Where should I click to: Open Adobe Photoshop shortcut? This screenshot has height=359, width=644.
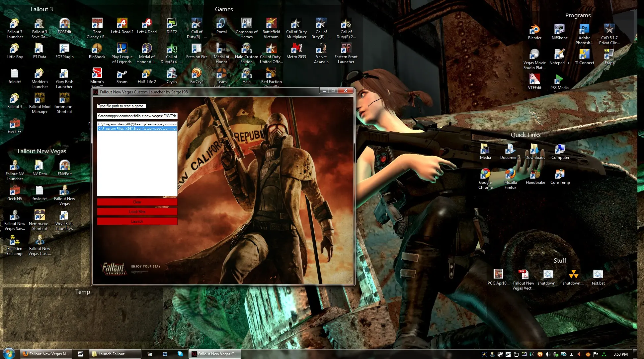(x=584, y=34)
